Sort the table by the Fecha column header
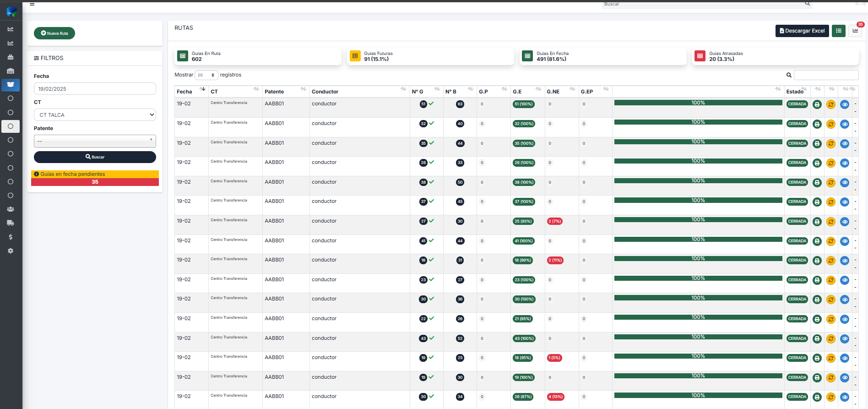Viewport: 868px width, 409px height. click(184, 92)
